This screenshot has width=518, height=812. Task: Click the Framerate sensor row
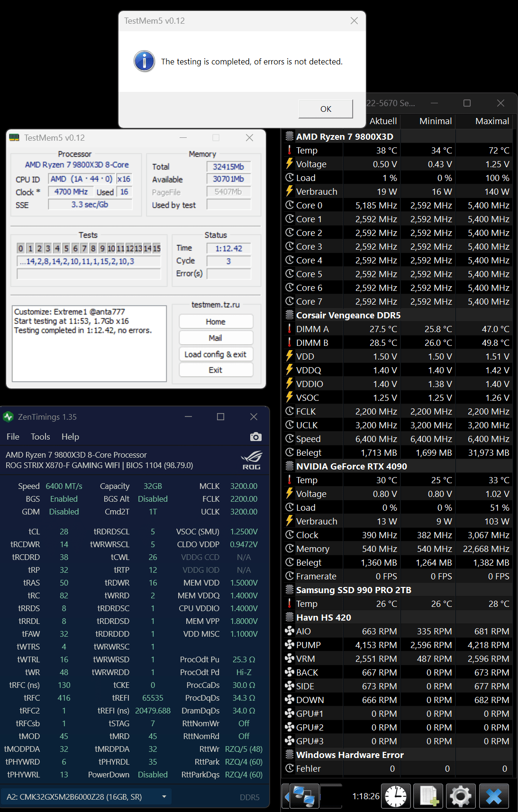tap(398, 576)
